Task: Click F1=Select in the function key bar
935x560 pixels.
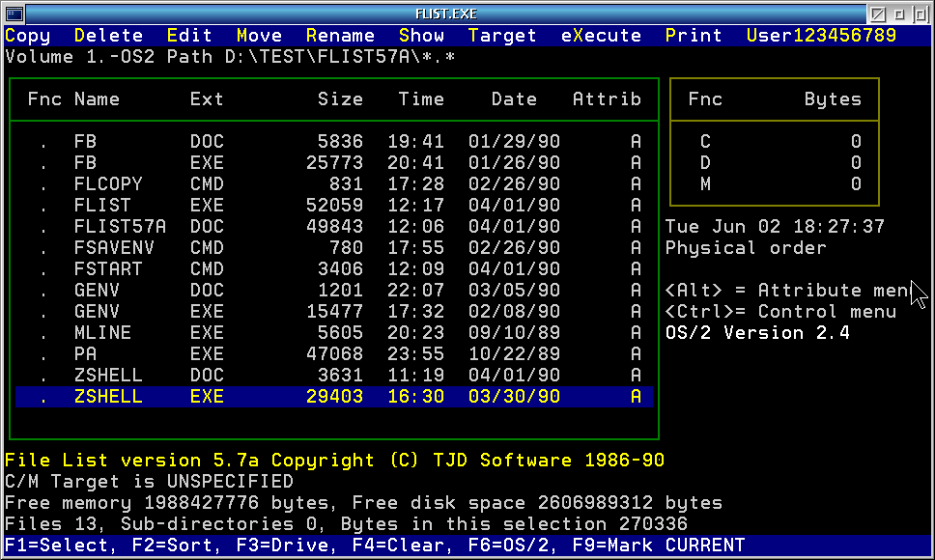Action: pos(57,546)
